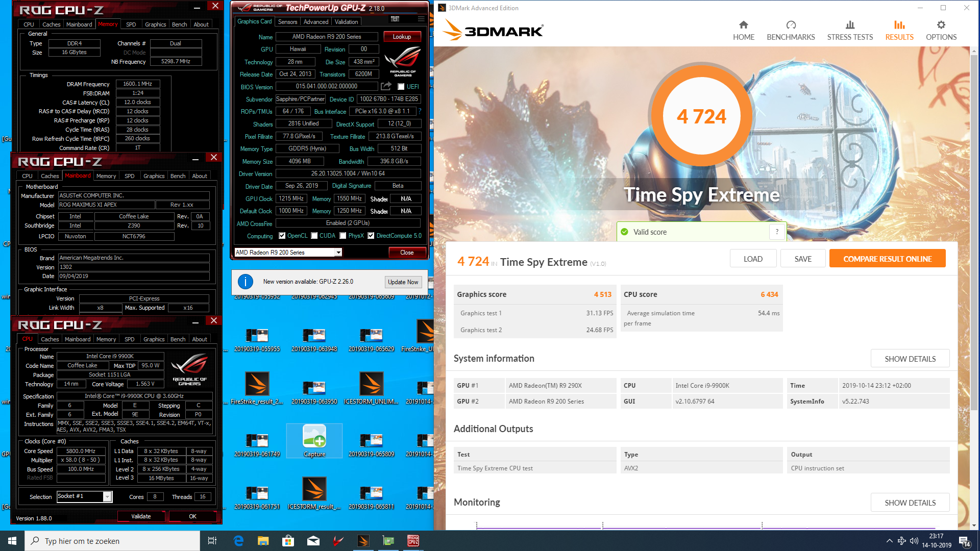Switch to GPU-Z via taskbar card icon
The width and height of the screenshot is (980, 551).
tap(388, 541)
